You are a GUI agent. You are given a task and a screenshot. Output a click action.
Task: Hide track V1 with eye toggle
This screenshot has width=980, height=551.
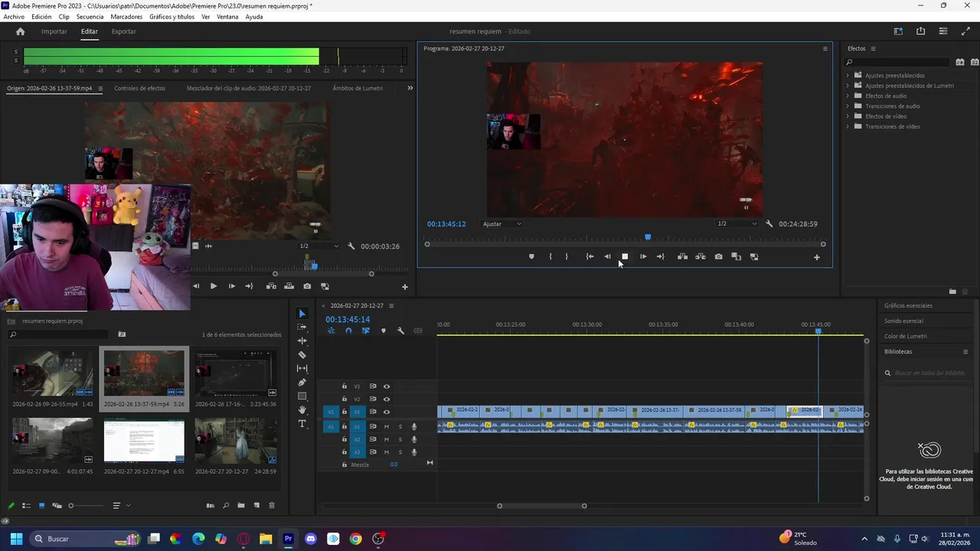pos(387,412)
